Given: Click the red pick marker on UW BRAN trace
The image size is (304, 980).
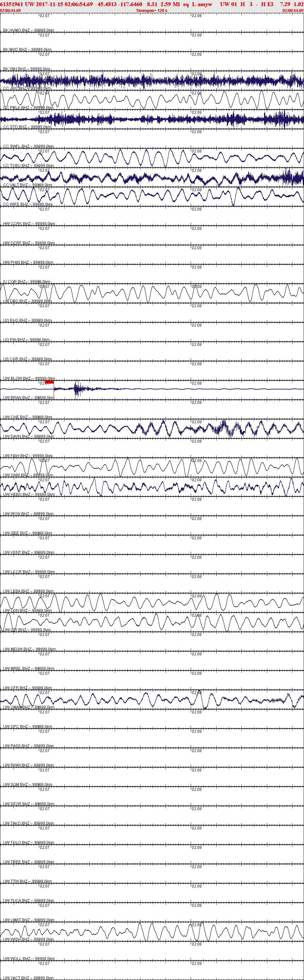Looking at the screenshot, I should [49, 382].
